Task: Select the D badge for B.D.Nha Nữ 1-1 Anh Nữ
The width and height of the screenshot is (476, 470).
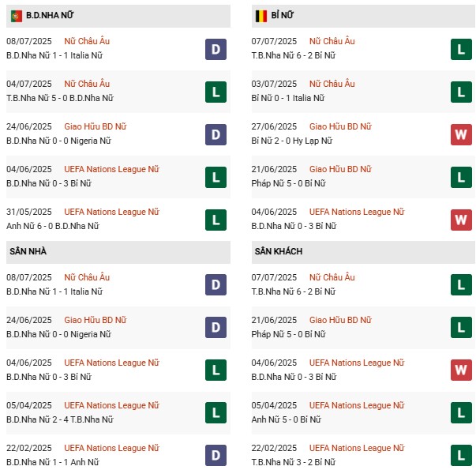Action: 216,456
